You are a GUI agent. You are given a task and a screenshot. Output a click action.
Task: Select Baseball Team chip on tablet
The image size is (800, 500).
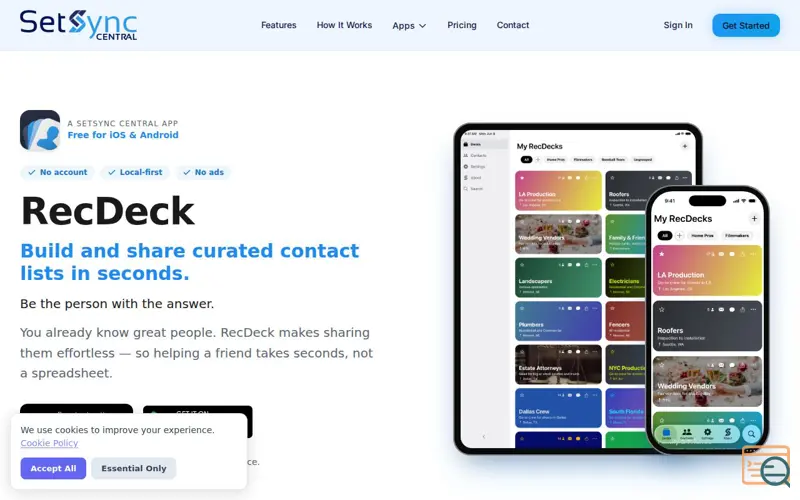coord(613,160)
